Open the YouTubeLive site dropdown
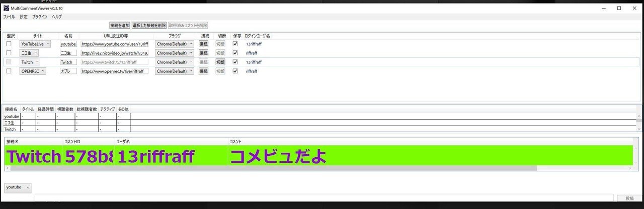Image resolution: width=644 pixels, height=209 pixels. coord(35,44)
